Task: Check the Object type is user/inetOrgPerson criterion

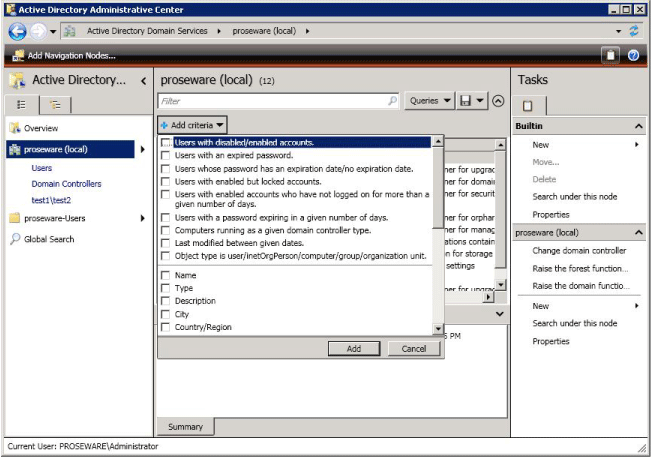Action: click(x=165, y=256)
